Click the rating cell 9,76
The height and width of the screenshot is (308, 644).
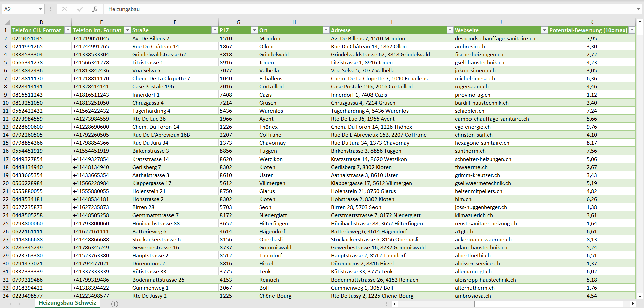(x=592, y=127)
